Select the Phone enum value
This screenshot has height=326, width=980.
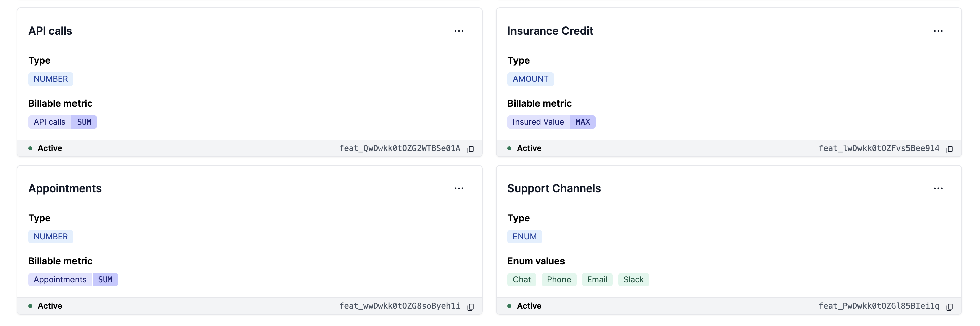pyautogui.click(x=558, y=280)
